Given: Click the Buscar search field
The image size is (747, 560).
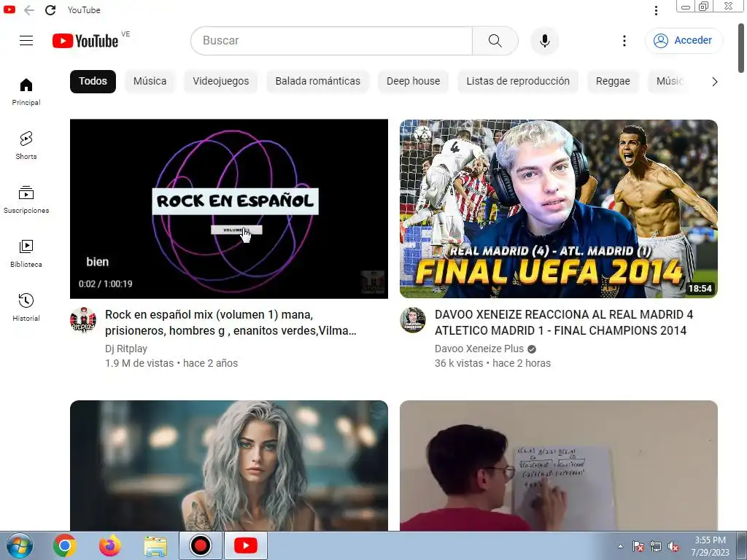Looking at the screenshot, I should pyautogui.click(x=332, y=41).
